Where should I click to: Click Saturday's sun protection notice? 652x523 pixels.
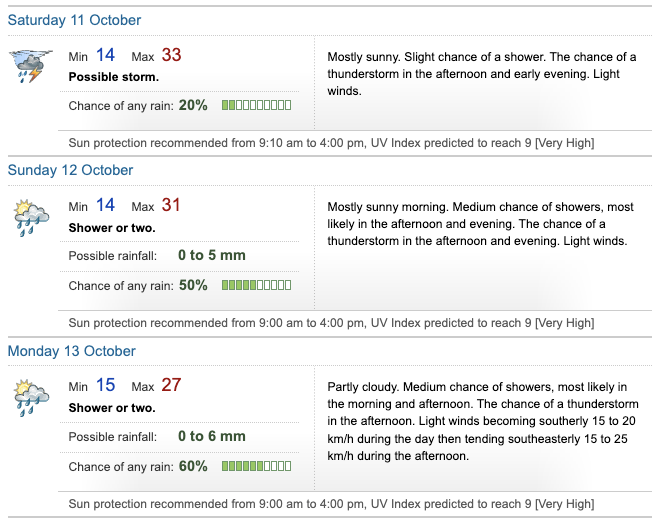[331, 143]
